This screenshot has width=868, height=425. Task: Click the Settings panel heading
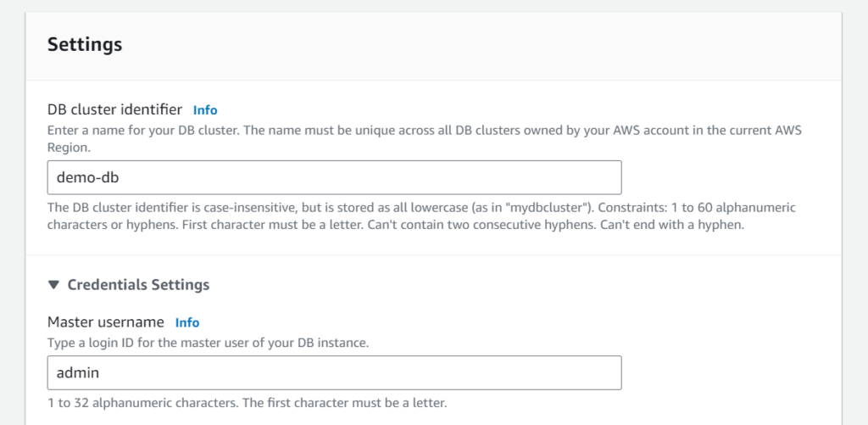click(85, 44)
